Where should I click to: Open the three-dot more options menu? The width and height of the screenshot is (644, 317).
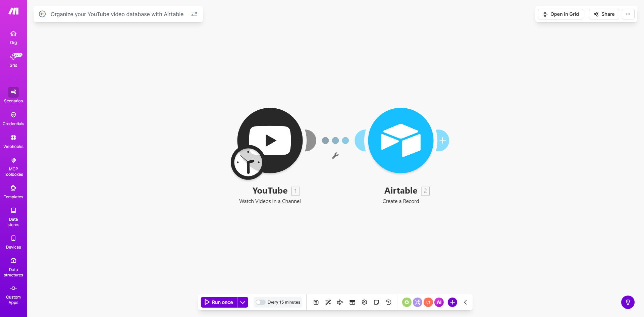628,14
